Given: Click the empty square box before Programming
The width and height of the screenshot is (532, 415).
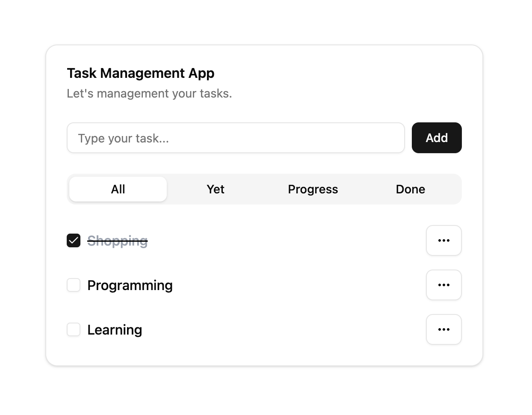Looking at the screenshot, I should pos(74,285).
